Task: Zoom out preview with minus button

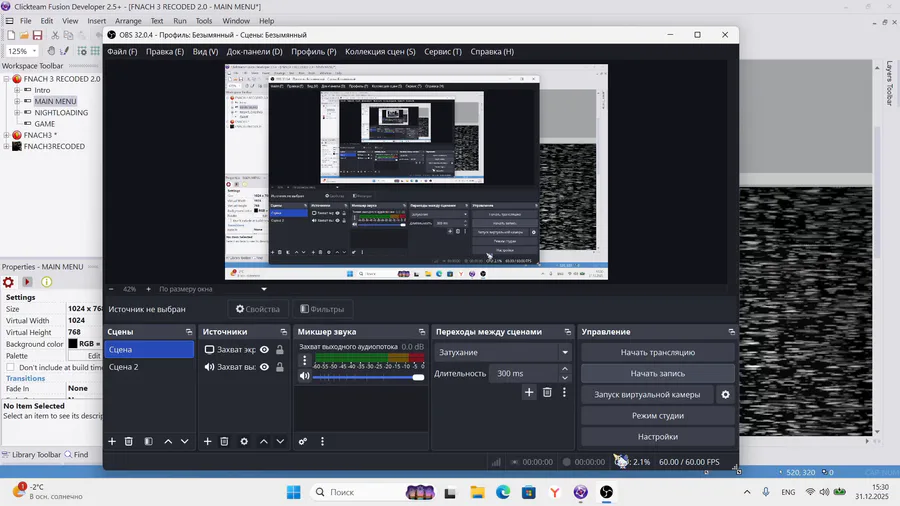Action: click(x=111, y=289)
